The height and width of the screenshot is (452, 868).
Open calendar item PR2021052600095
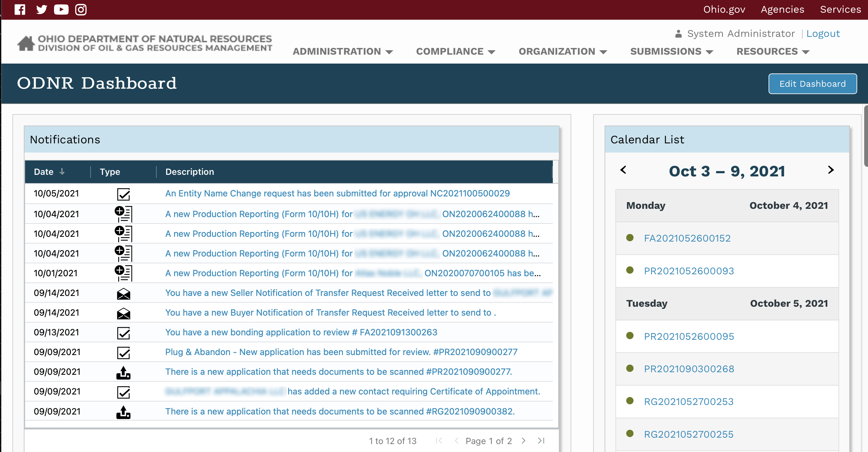(x=689, y=336)
